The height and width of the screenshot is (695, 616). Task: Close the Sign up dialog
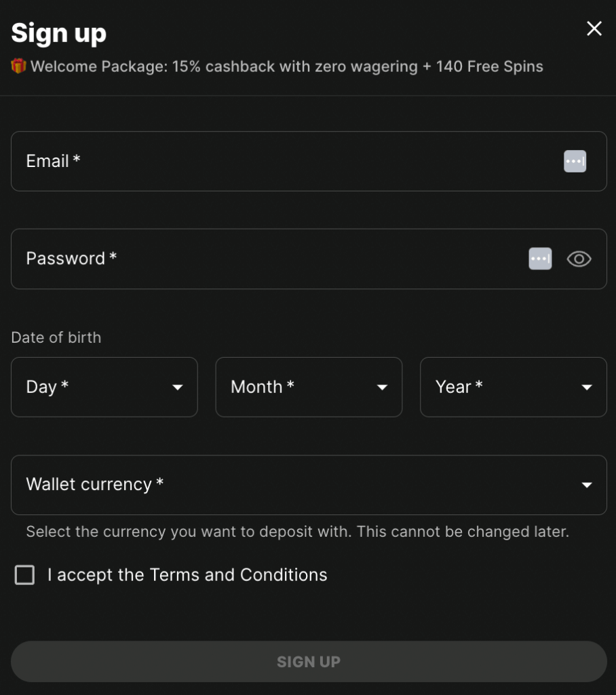tap(594, 29)
